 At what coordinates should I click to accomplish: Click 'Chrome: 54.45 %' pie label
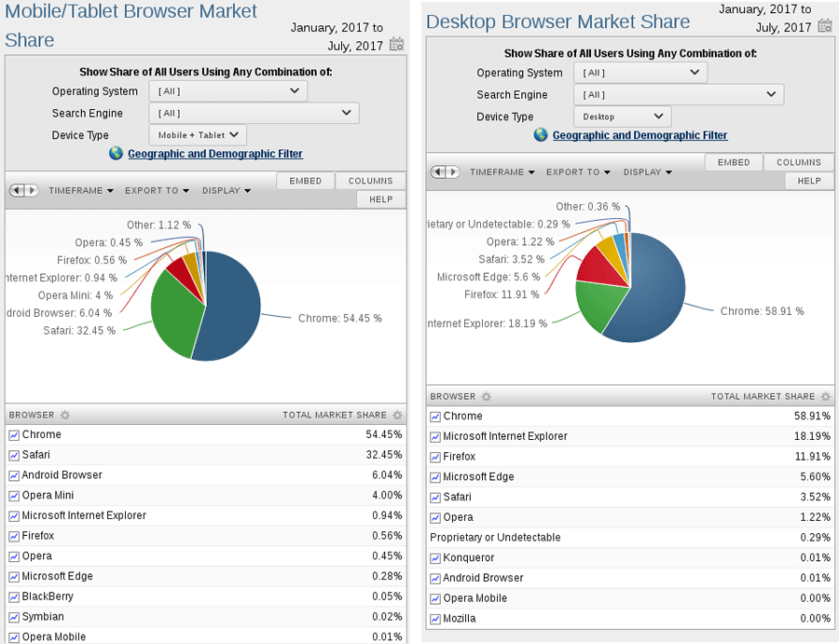point(339,318)
